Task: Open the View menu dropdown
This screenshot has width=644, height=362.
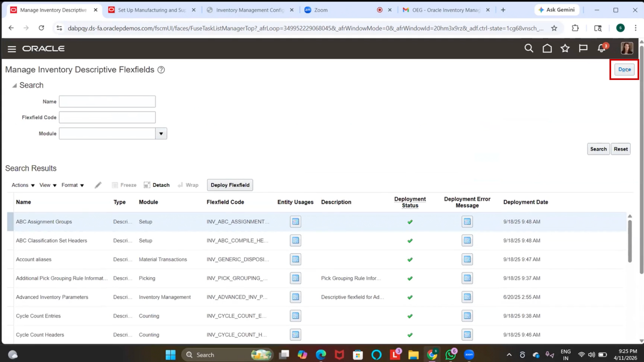Action: click(48, 185)
